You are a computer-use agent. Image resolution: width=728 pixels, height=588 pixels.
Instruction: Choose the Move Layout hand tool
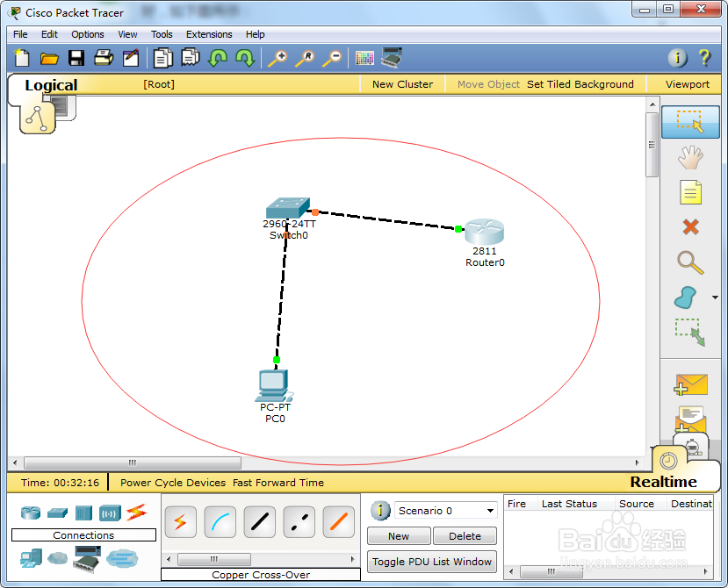coord(690,157)
